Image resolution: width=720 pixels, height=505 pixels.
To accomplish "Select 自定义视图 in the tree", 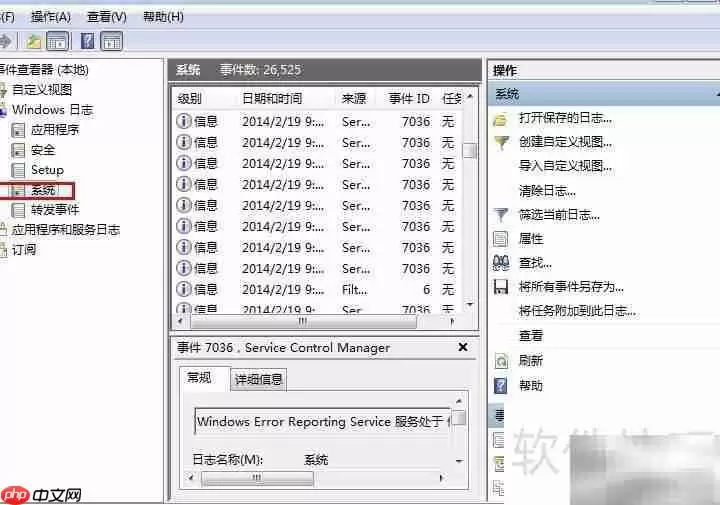I will click(42, 90).
